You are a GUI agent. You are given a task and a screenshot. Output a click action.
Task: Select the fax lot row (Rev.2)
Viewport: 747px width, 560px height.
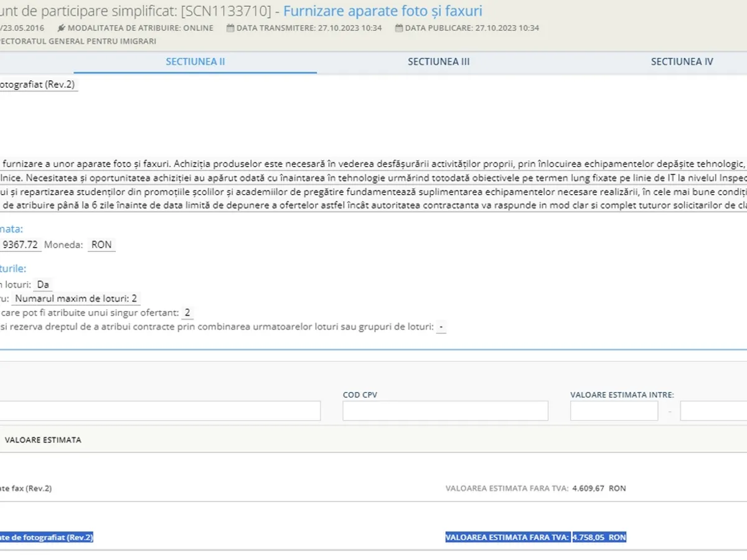click(x=26, y=488)
